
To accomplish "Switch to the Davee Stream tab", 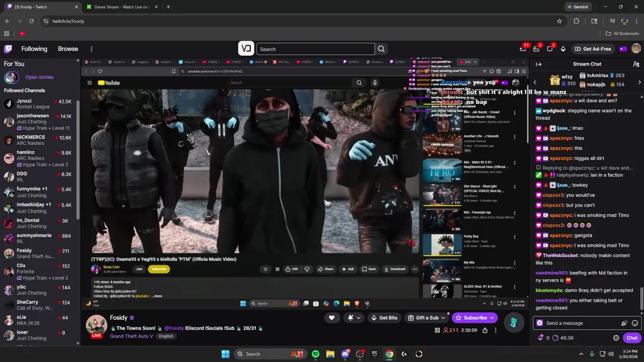I will pyautogui.click(x=121, y=7).
